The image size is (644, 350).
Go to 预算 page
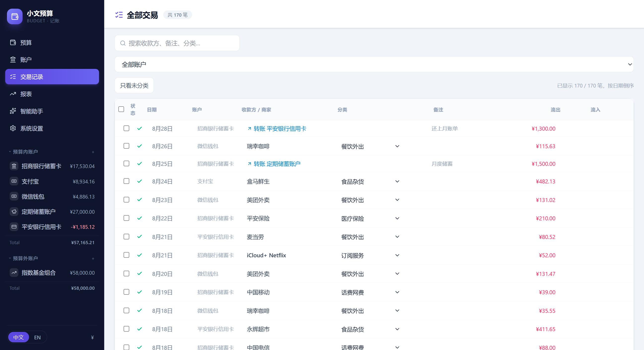point(52,42)
